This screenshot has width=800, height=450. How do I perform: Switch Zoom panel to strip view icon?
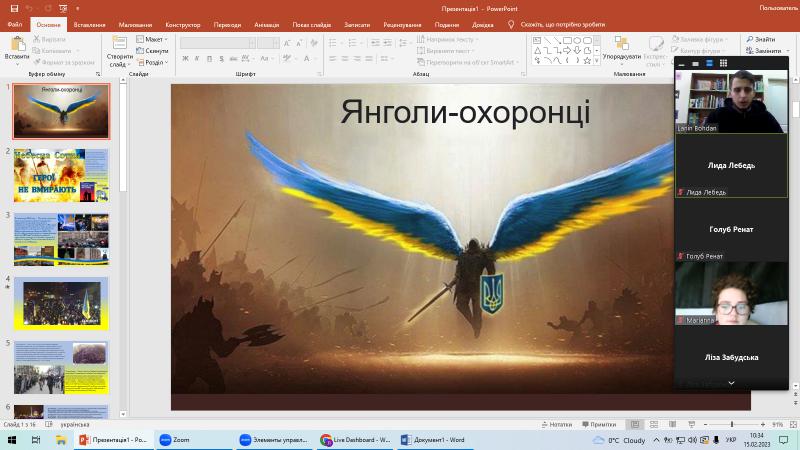[x=709, y=63]
